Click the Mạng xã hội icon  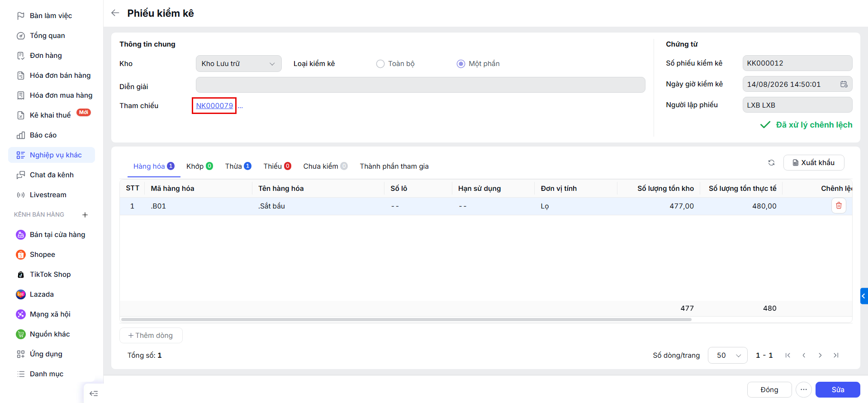(x=20, y=314)
